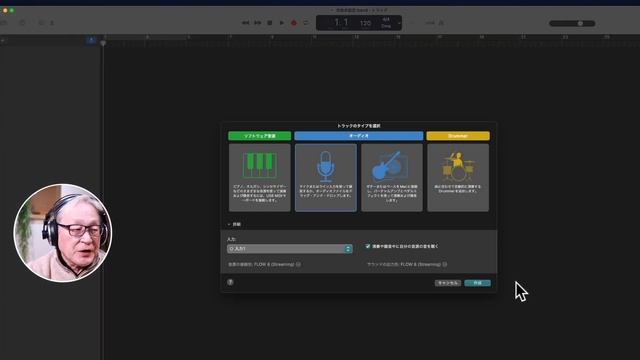Select the Software Instrument piano keys card
The height and width of the screenshot is (360, 640).
click(x=260, y=178)
